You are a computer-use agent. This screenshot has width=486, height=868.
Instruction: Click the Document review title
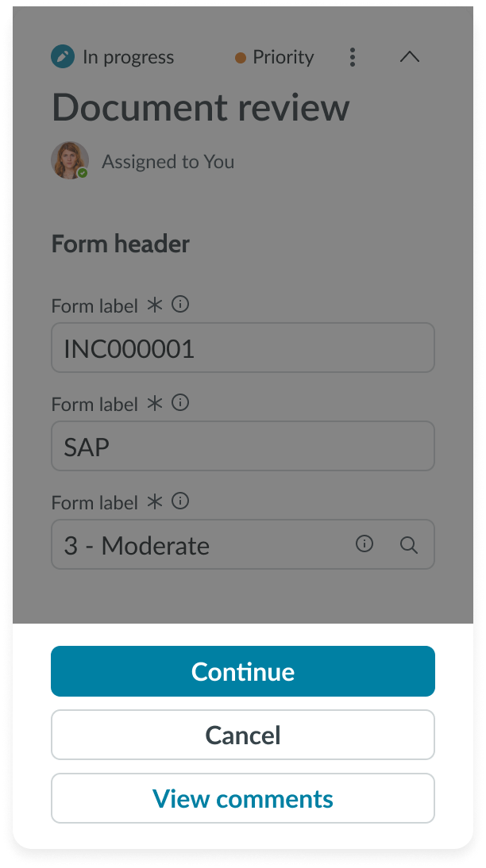[x=200, y=108]
